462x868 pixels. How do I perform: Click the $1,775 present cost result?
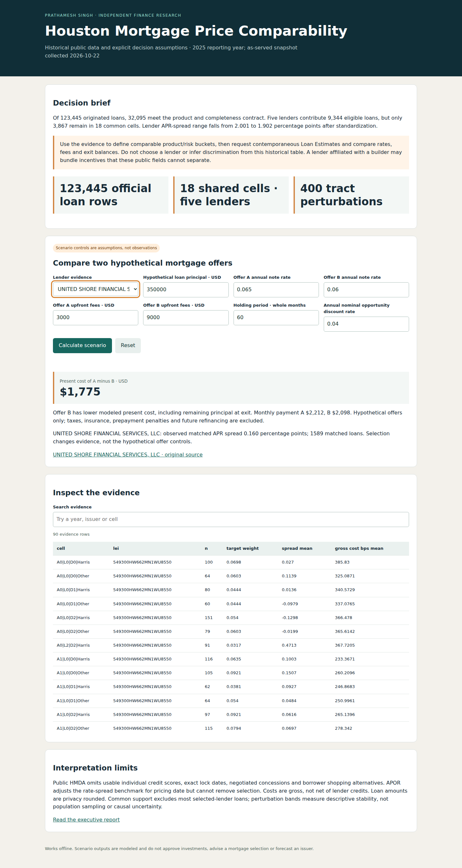[x=80, y=392]
